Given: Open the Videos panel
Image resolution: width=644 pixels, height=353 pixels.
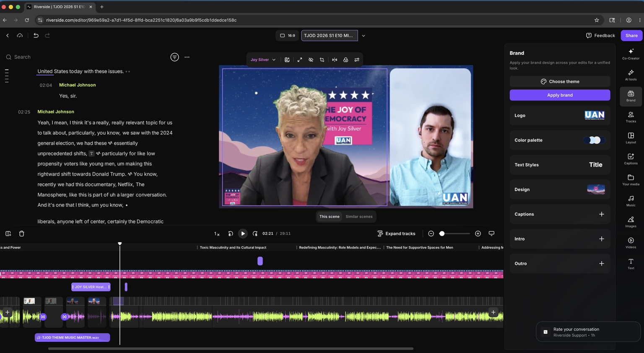Looking at the screenshot, I should coord(631,243).
